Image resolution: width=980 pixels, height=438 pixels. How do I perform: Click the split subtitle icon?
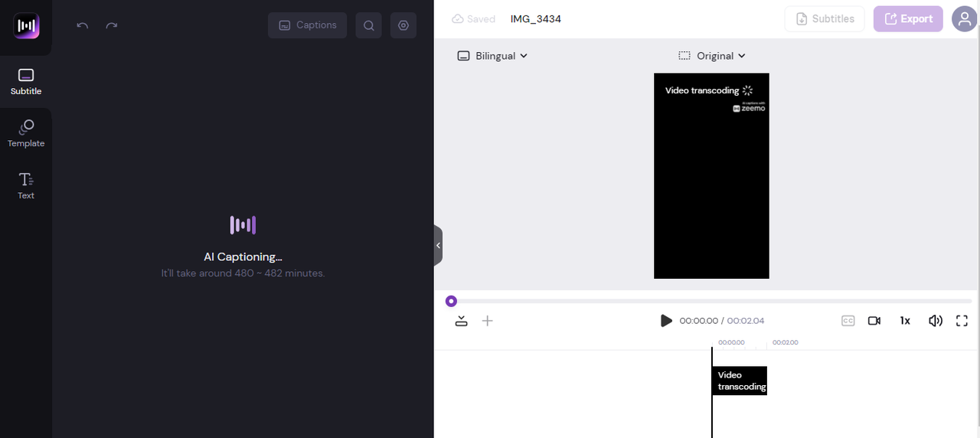461,321
